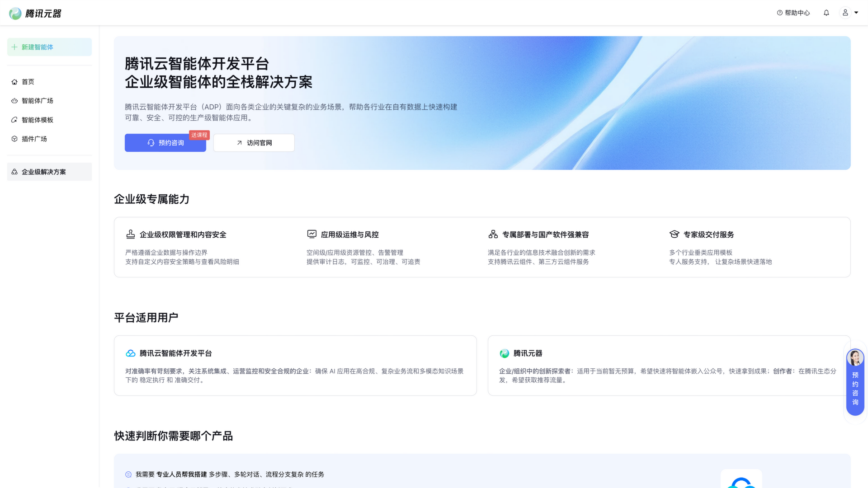Click the home icon beside 首页
The width and height of the screenshot is (868, 488).
click(14, 82)
